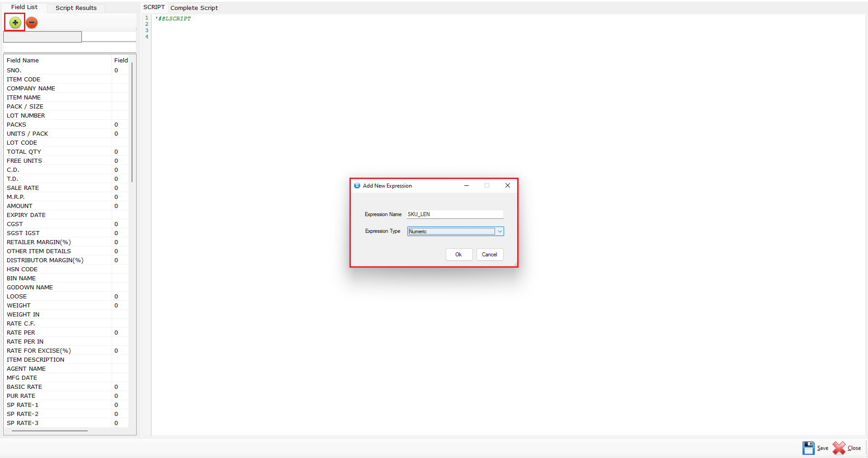The image size is (868, 458).
Task: Open the Expression Type dropdown arrow
Action: [x=500, y=231]
